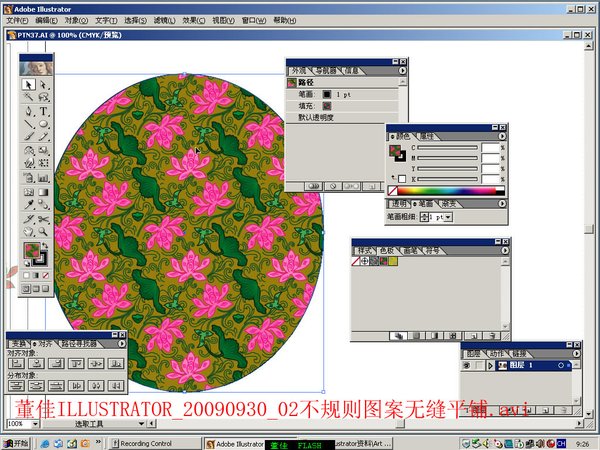Pick the Magic Wand tool
The image size is (600, 450).
[29, 99]
